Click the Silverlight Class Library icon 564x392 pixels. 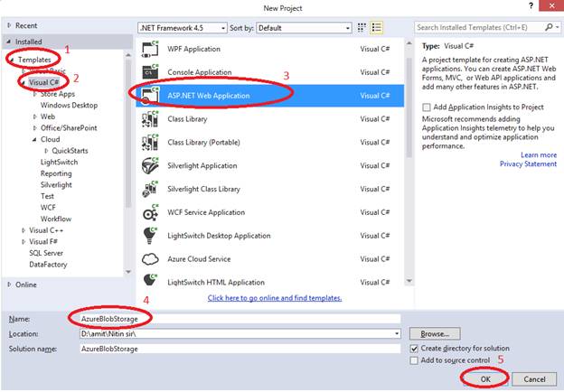[x=150, y=189]
